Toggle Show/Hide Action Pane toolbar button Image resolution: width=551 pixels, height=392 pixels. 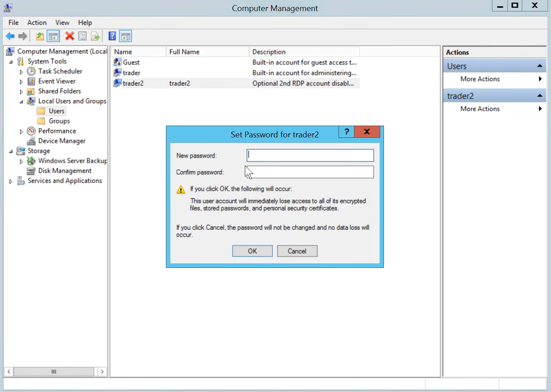coord(125,36)
